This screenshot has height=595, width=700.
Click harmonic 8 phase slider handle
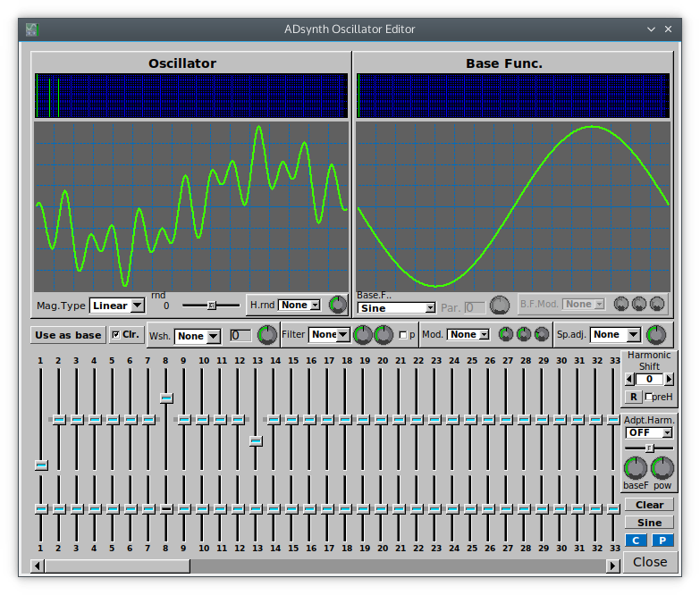[166, 509]
